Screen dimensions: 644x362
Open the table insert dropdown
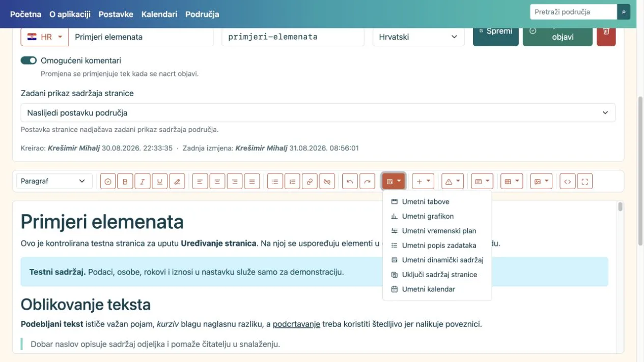[x=512, y=182]
